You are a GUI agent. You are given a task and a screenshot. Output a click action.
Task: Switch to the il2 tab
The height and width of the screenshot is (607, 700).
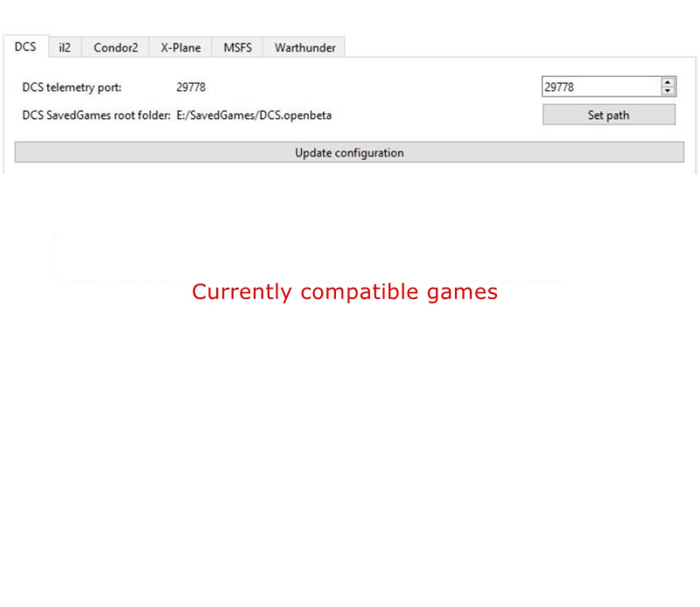[65, 48]
